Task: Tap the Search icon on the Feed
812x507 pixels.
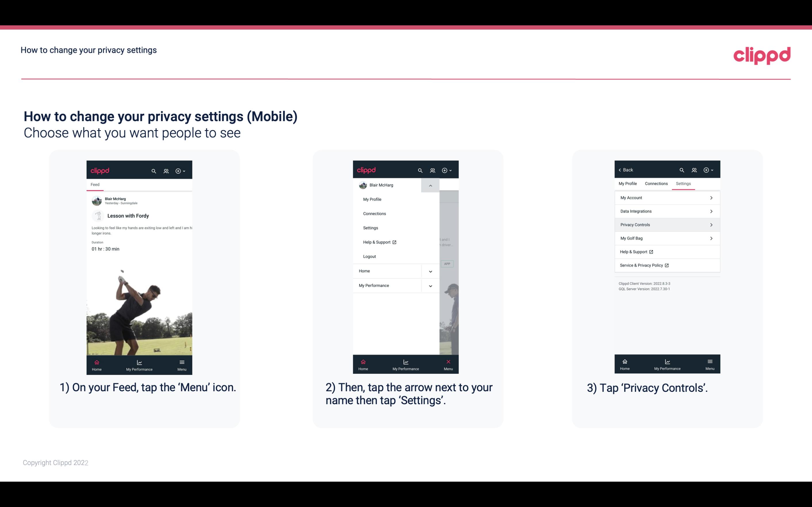Action: coord(154,170)
